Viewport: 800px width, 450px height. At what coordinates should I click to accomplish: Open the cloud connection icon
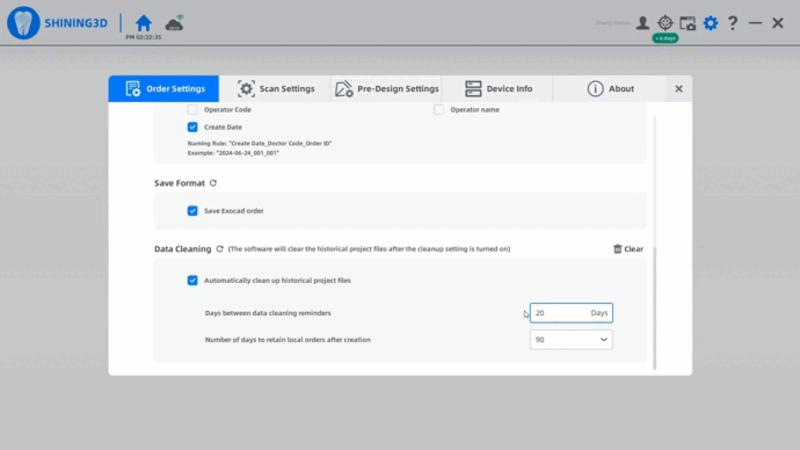click(x=174, y=23)
